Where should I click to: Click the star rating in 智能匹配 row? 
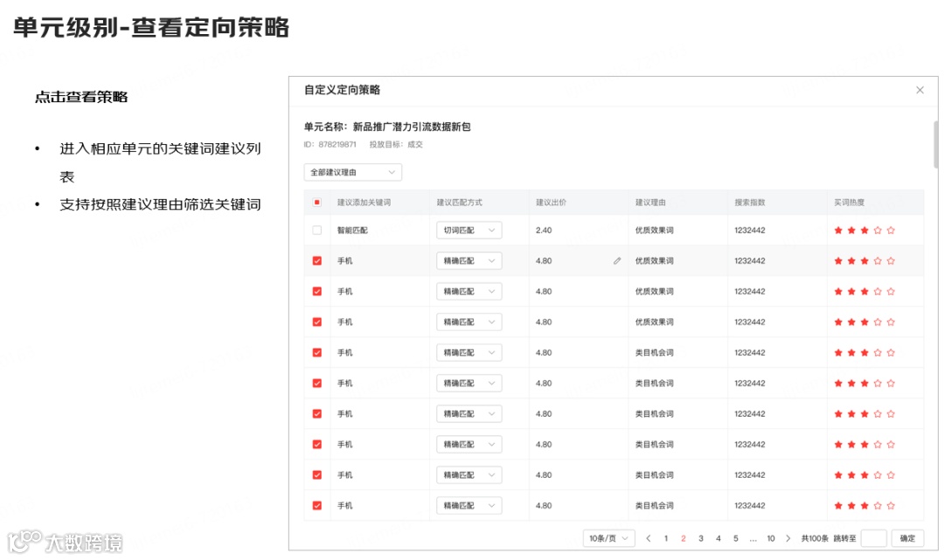[x=864, y=230]
